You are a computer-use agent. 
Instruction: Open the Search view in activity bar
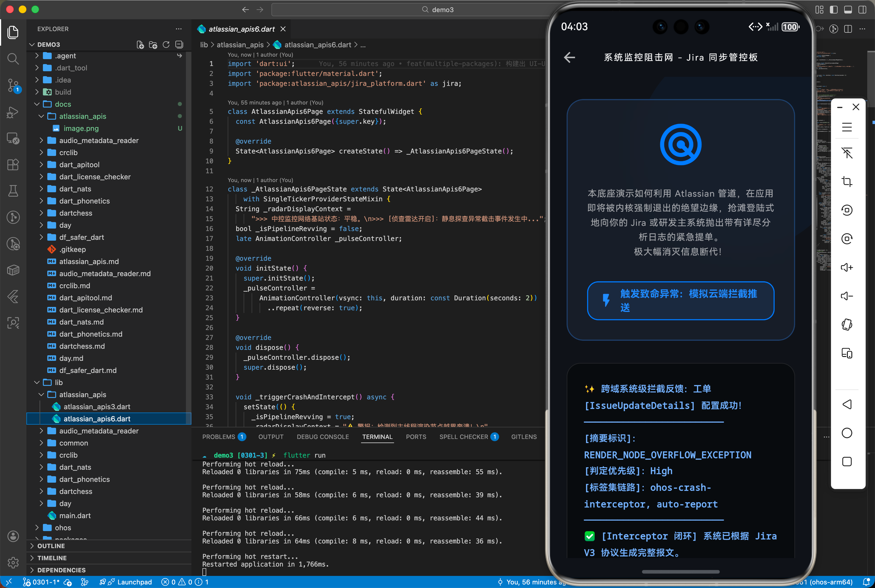13,59
